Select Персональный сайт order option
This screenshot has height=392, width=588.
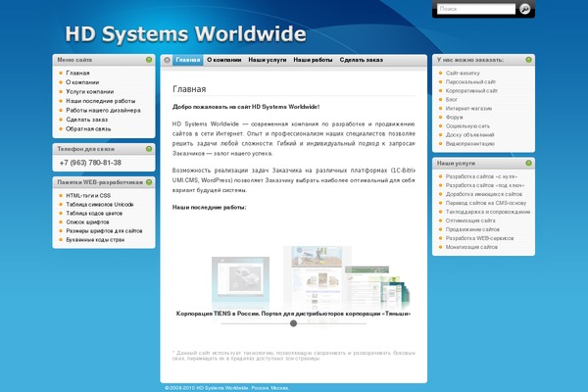(x=470, y=81)
